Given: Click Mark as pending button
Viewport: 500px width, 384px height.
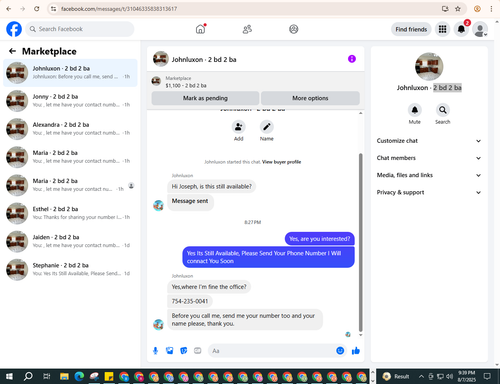Looking at the screenshot, I should point(205,98).
